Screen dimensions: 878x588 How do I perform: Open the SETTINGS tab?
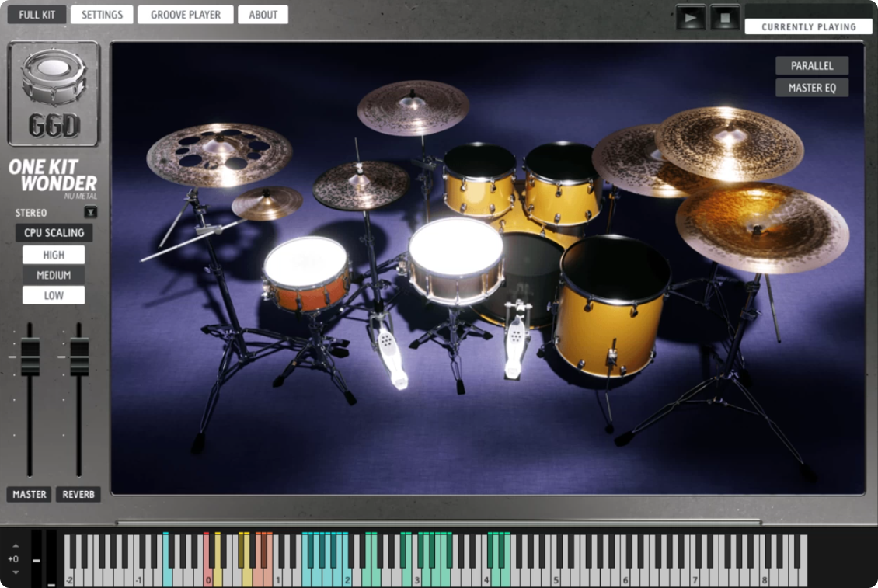[x=102, y=15]
